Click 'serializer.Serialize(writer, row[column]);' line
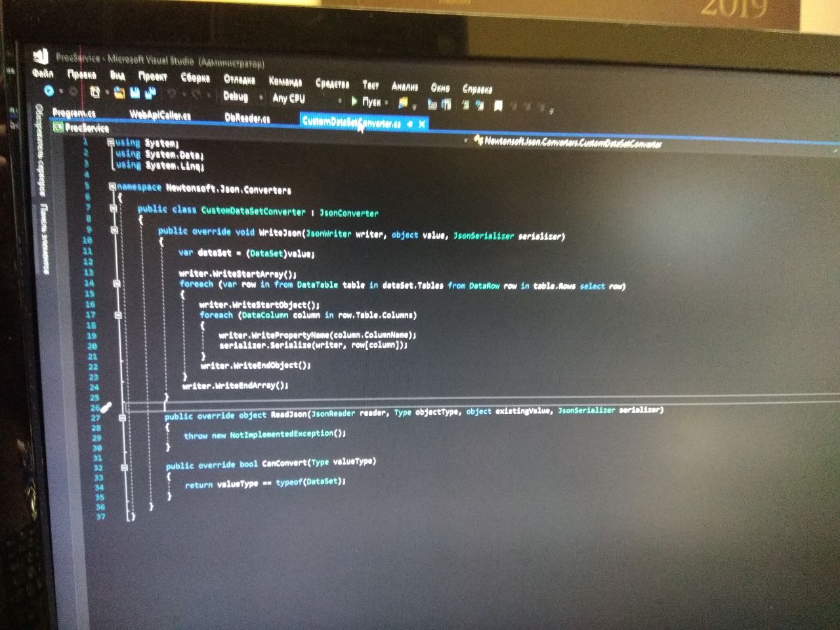This screenshot has width=840, height=630. click(x=314, y=345)
